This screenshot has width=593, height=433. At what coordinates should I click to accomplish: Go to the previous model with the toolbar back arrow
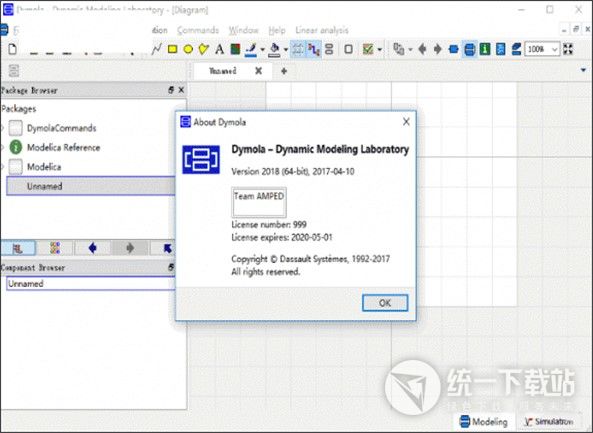[422, 49]
